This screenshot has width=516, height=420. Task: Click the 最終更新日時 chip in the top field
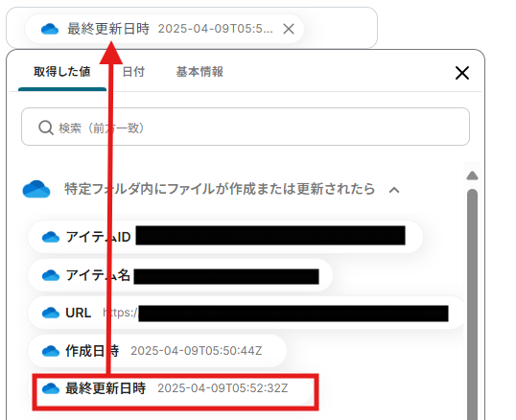pyautogui.click(x=164, y=29)
